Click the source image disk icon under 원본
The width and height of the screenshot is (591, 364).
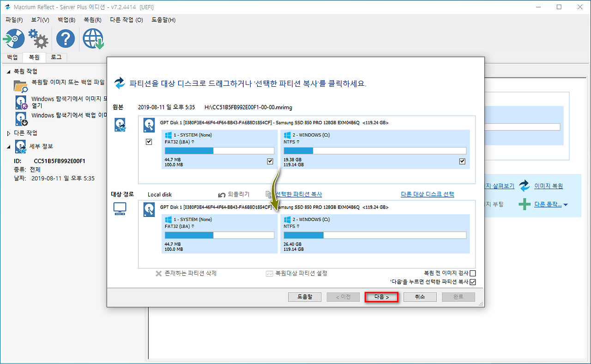tap(120, 125)
